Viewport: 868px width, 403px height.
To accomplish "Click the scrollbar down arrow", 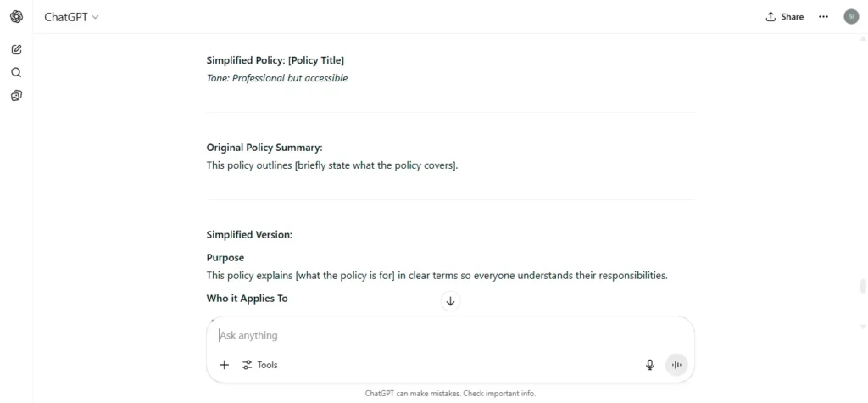I will 862,327.
